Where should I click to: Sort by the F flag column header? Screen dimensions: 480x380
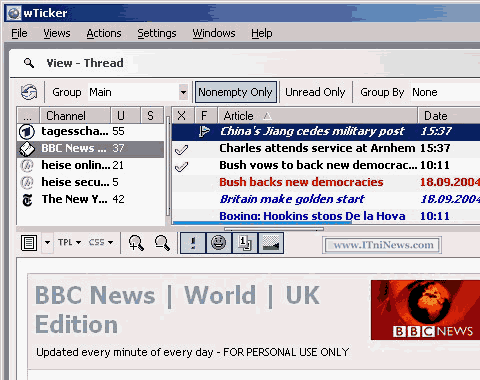click(x=205, y=116)
